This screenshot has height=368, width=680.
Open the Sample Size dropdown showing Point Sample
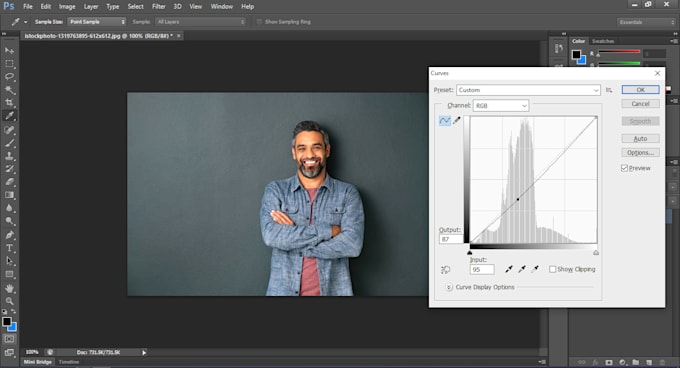(x=97, y=22)
